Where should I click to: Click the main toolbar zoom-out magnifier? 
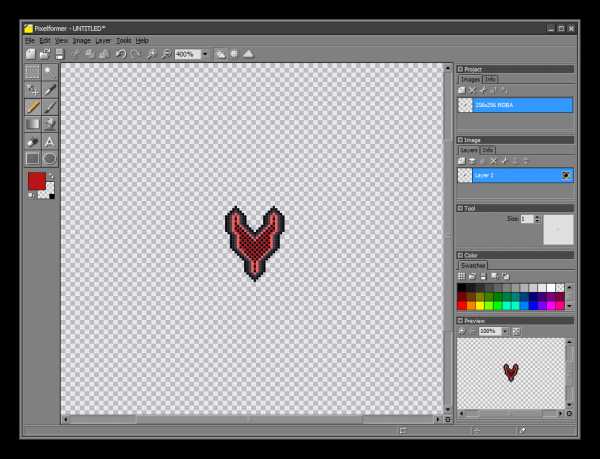pos(166,54)
